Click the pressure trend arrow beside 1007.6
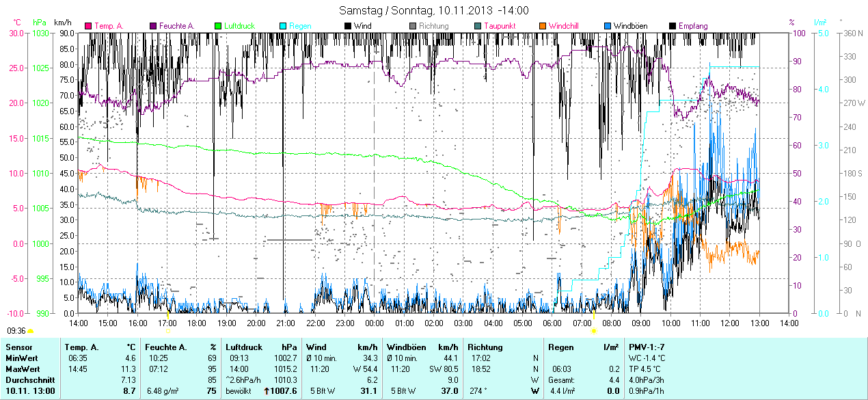The image size is (868, 400). [266, 391]
